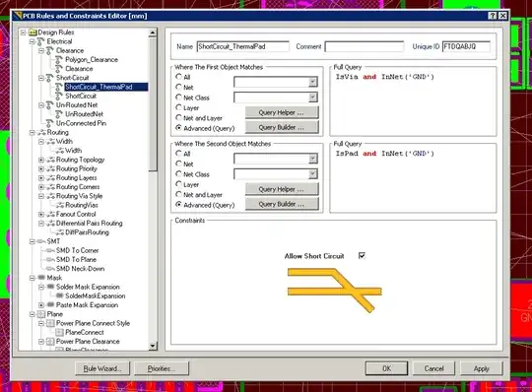This screenshot has height=392, width=532.
Task: Select the All radio for first object
Action: coord(178,77)
